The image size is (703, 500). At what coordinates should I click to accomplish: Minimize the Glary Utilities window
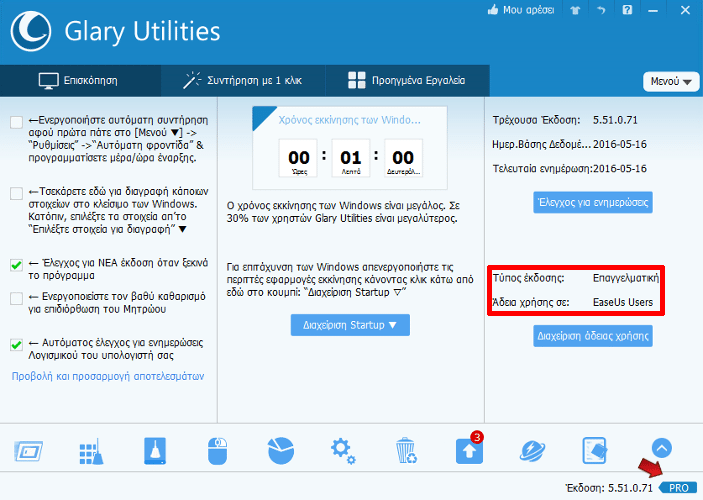653,10
